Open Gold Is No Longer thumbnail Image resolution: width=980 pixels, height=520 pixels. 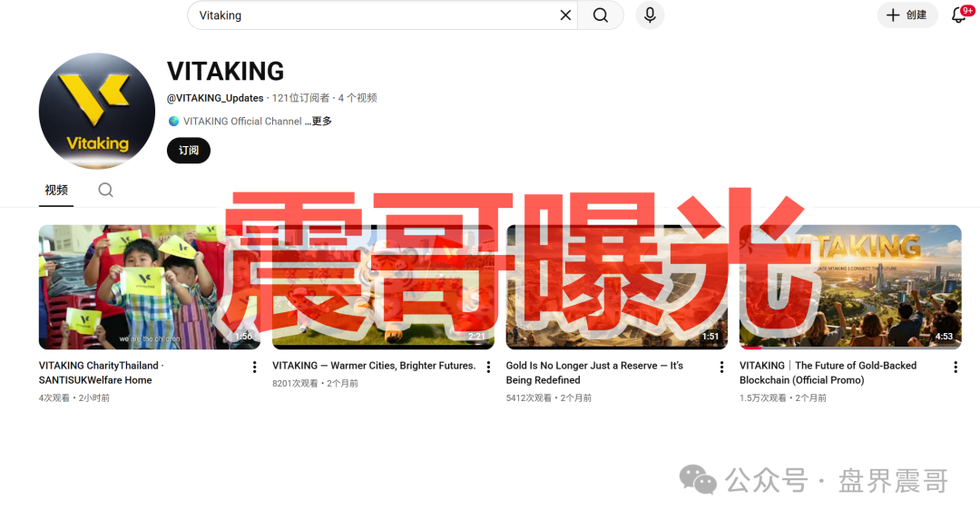[617, 287]
